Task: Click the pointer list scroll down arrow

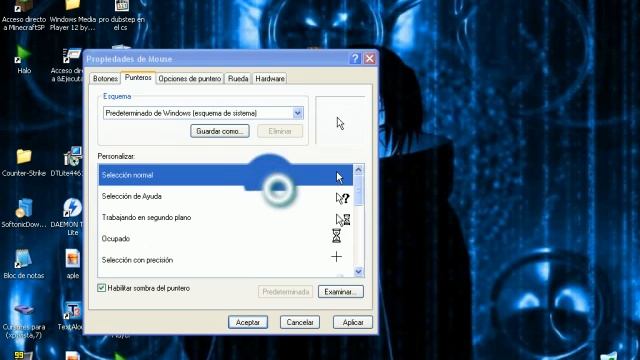Action: (358, 271)
